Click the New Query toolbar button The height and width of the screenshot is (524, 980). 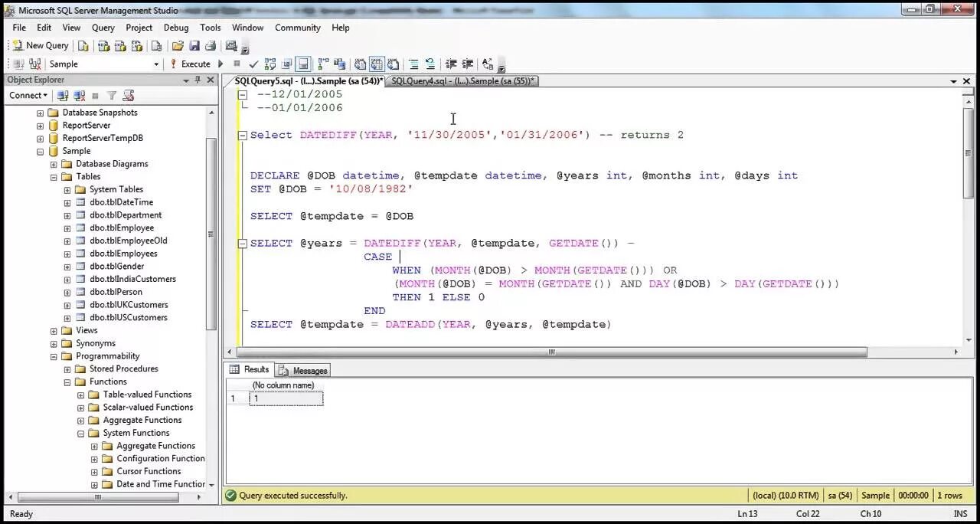[x=41, y=46]
